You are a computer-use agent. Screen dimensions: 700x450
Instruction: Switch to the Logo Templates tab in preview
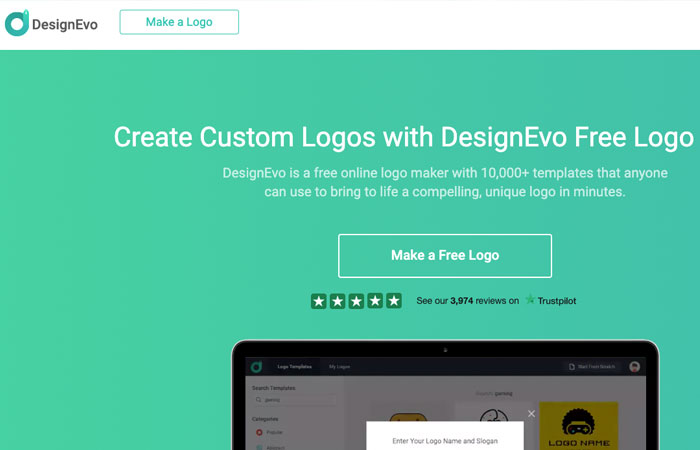click(x=295, y=367)
